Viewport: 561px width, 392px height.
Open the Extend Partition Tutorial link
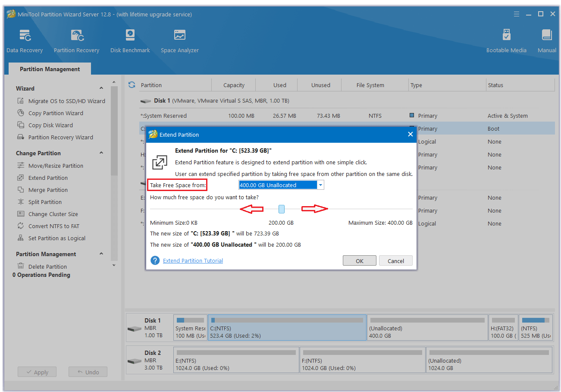click(x=193, y=260)
